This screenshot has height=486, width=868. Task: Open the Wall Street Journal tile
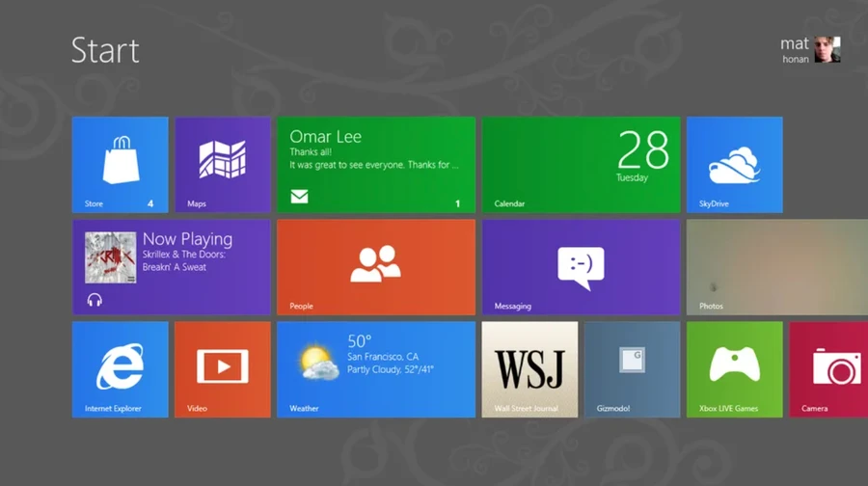coord(529,369)
